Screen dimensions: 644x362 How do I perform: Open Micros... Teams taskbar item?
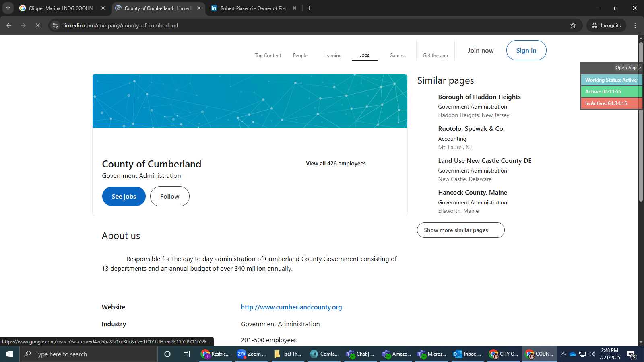pos(432,354)
